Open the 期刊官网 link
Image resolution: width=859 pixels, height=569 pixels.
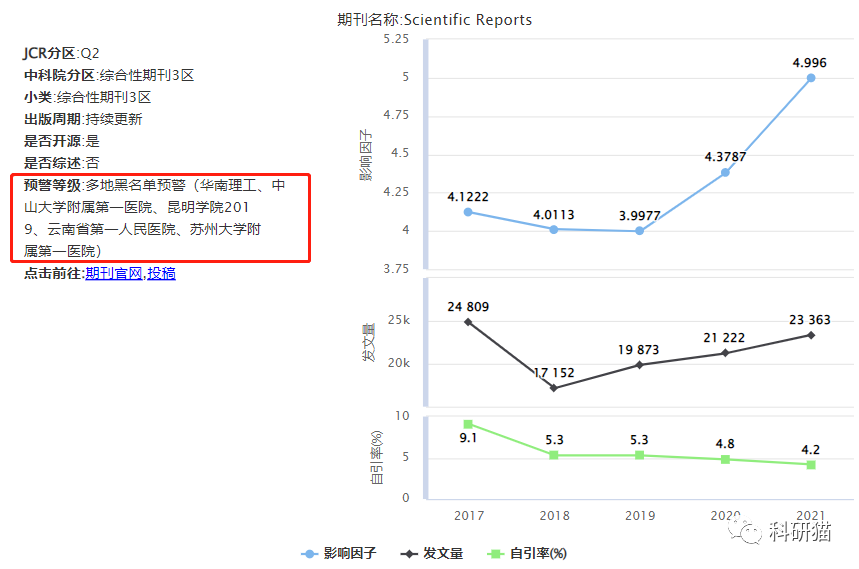coord(113,273)
